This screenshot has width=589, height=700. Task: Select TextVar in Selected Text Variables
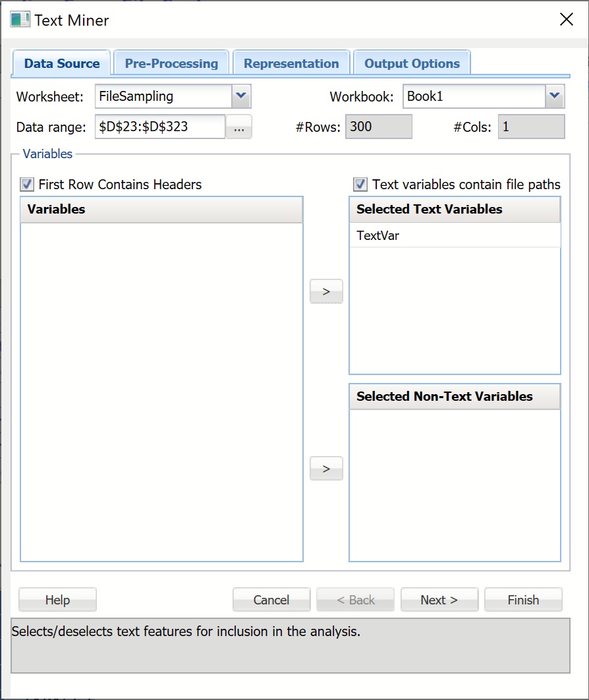[x=378, y=235]
